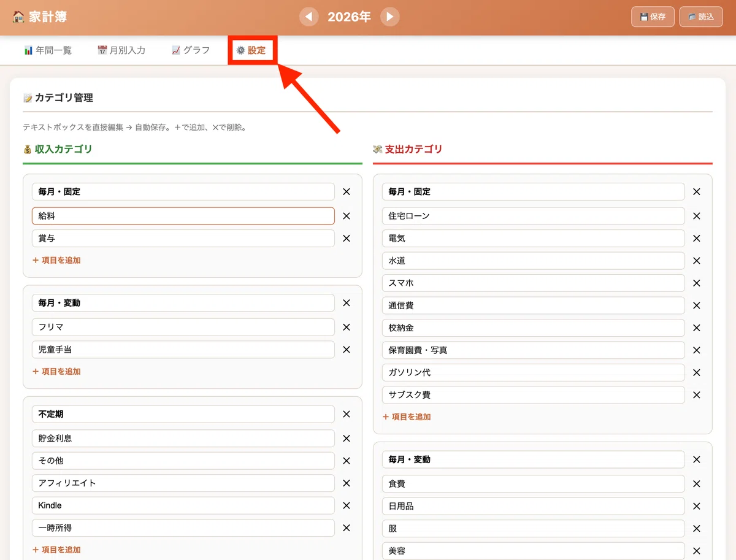Delete the 給料 item
Image resolution: width=736 pixels, height=560 pixels.
[347, 216]
